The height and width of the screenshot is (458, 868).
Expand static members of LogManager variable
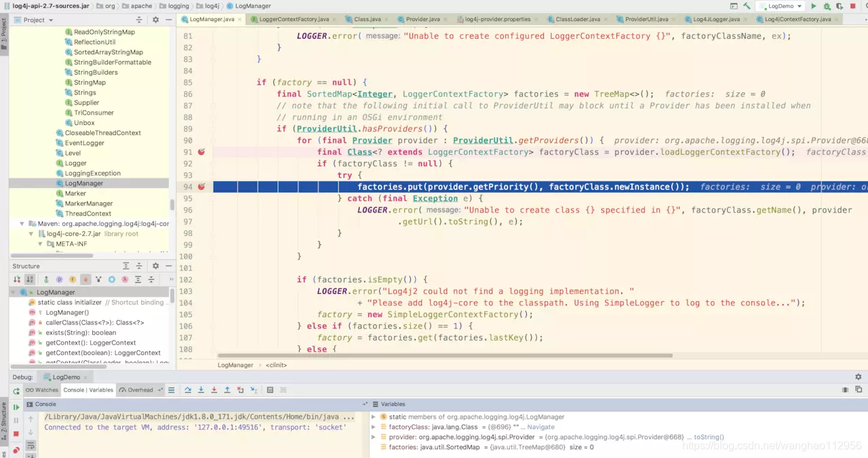[x=374, y=417]
